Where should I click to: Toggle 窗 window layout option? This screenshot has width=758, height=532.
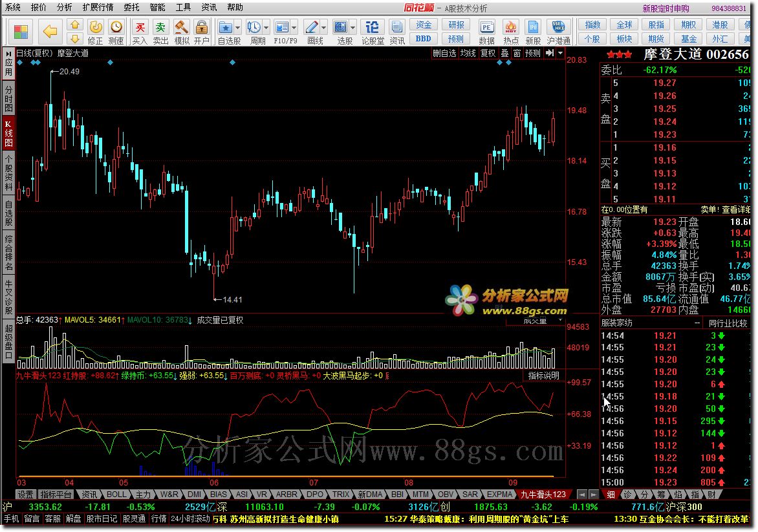[517, 53]
